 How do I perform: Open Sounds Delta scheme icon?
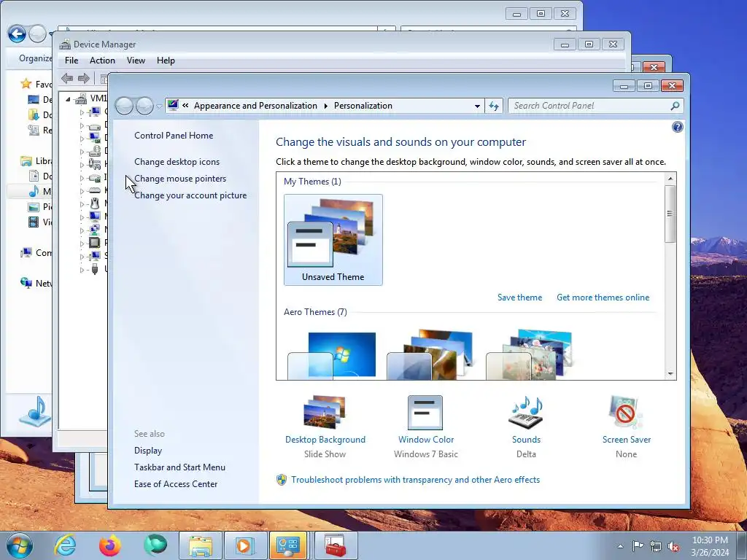click(x=526, y=413)
